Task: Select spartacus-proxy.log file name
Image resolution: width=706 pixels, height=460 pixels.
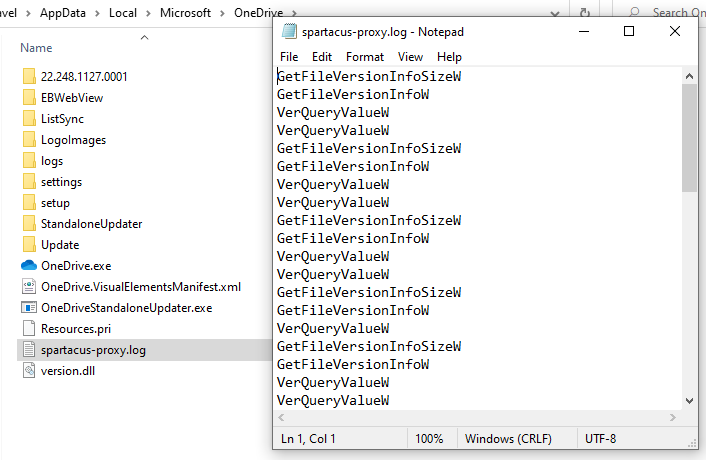Action: 93,350
